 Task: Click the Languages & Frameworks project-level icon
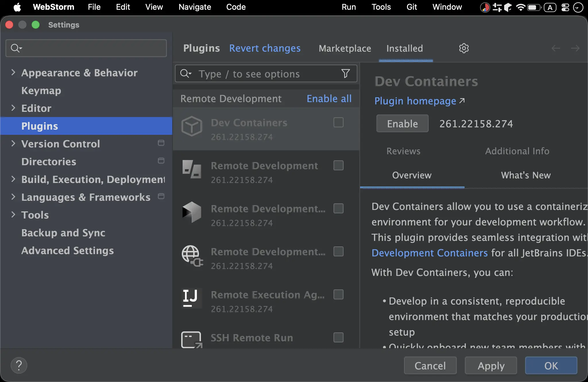(x=161, y=196)
